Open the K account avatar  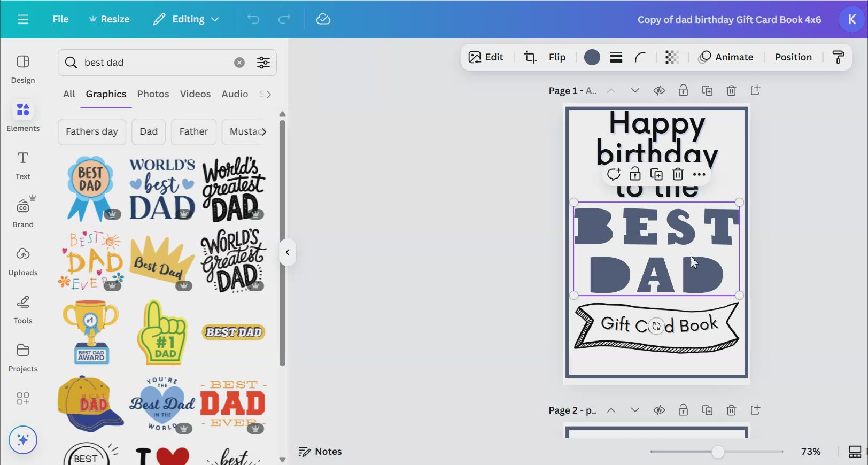[852, 19]
